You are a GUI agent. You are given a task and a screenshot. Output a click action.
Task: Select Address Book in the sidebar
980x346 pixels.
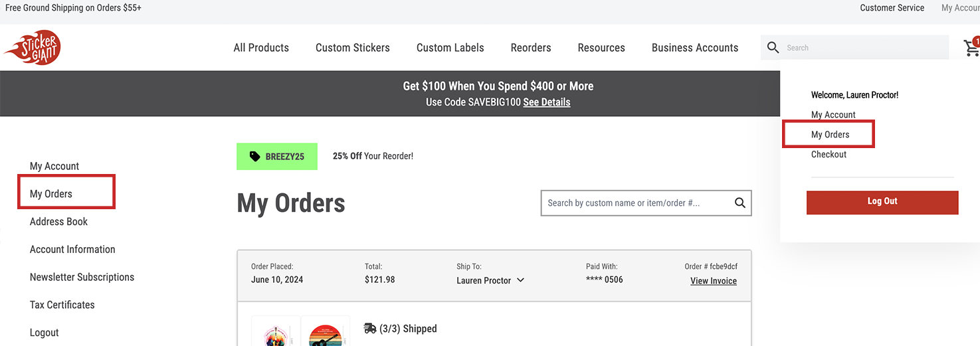click(x=58, y=222)
